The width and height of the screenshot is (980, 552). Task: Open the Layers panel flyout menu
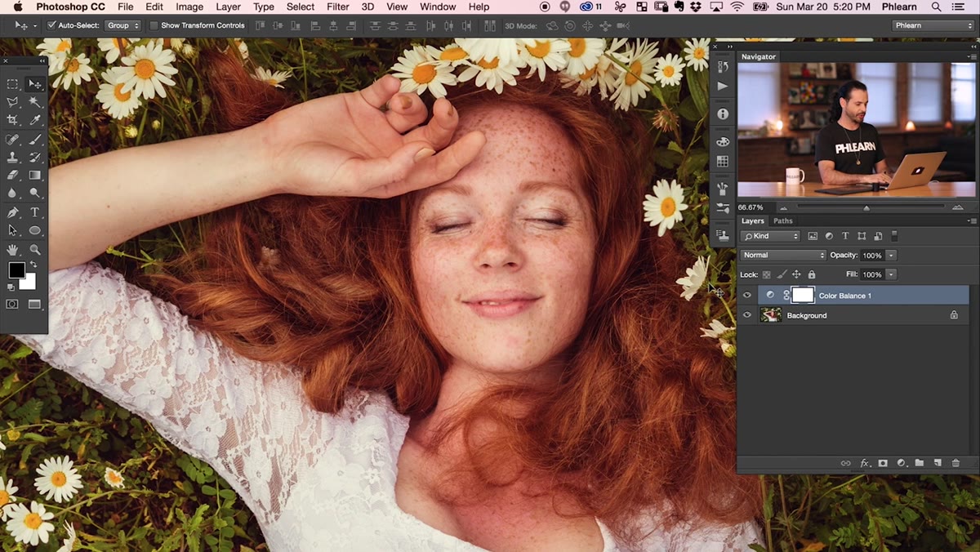(971, 221)
